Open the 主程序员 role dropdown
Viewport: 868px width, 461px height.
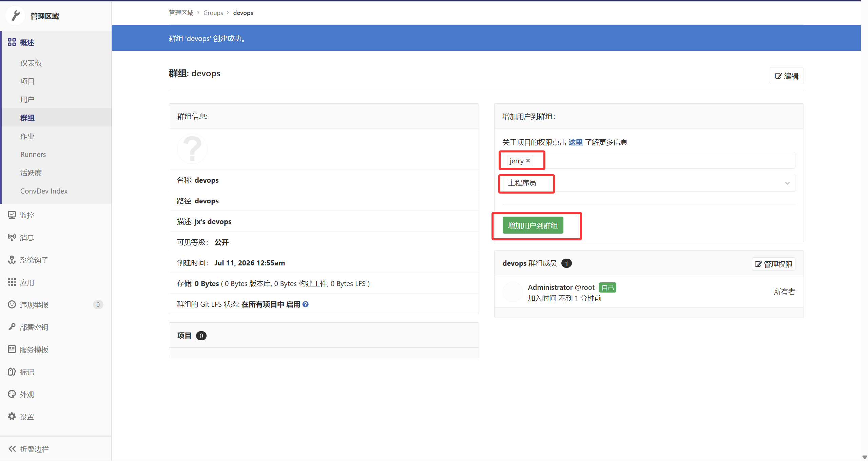(649, 183)
